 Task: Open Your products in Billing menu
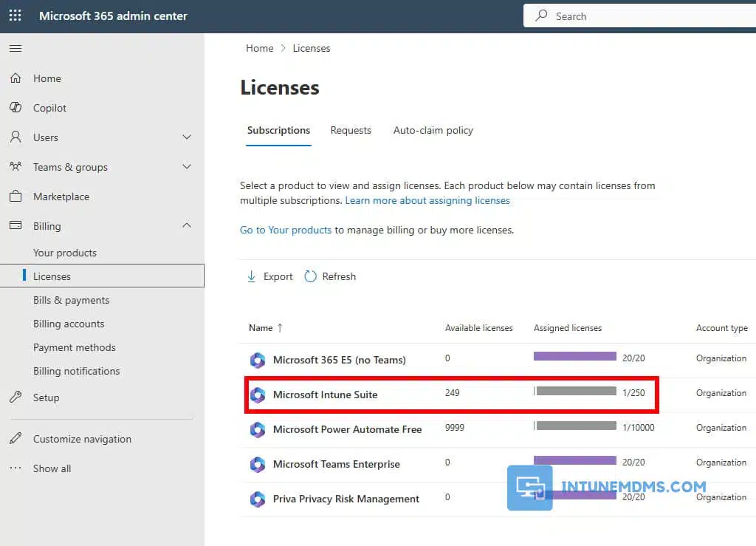tap(65, 253)
